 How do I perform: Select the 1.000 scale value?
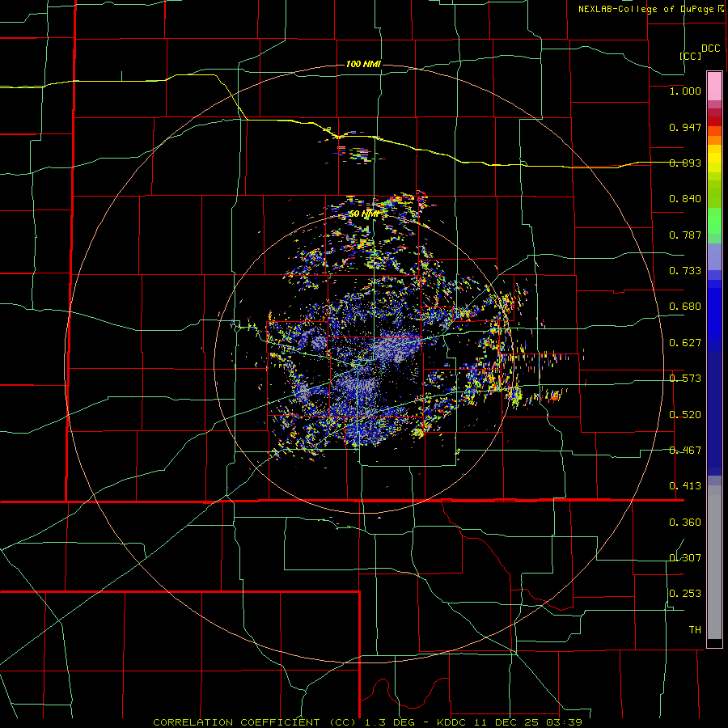tap(685, 91)
